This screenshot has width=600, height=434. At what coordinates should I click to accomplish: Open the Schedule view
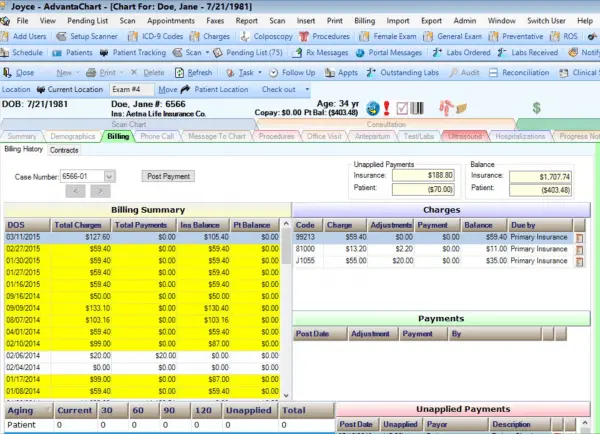[22, 53]
